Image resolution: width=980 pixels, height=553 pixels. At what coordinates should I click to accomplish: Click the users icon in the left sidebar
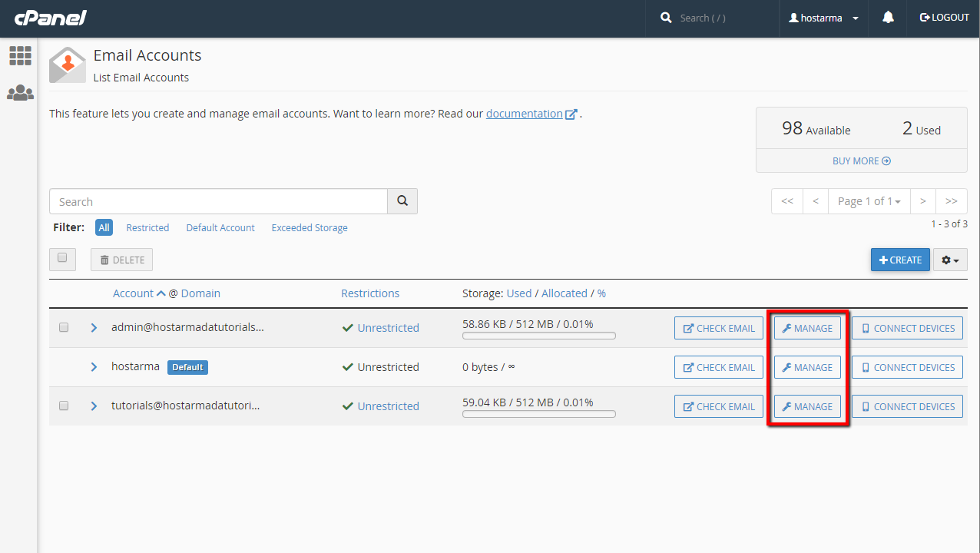[20, 93]
